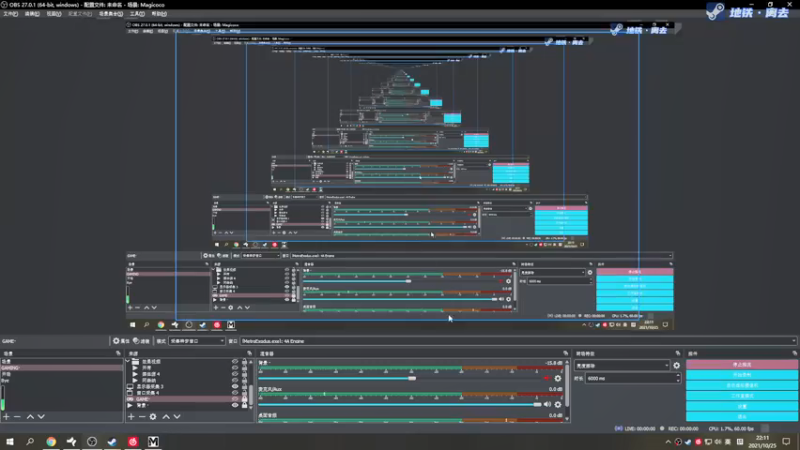Open the taskbar clock showing 22:11

pyautogui.click(x=762, y=442)
